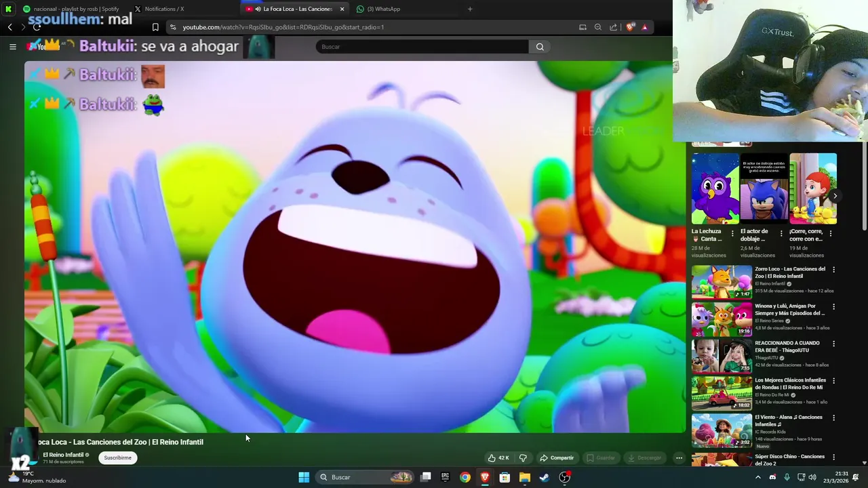Open options menu for Los Mejores Clásicos Infantiles
The image size is (868, 488).
point(833,381)
